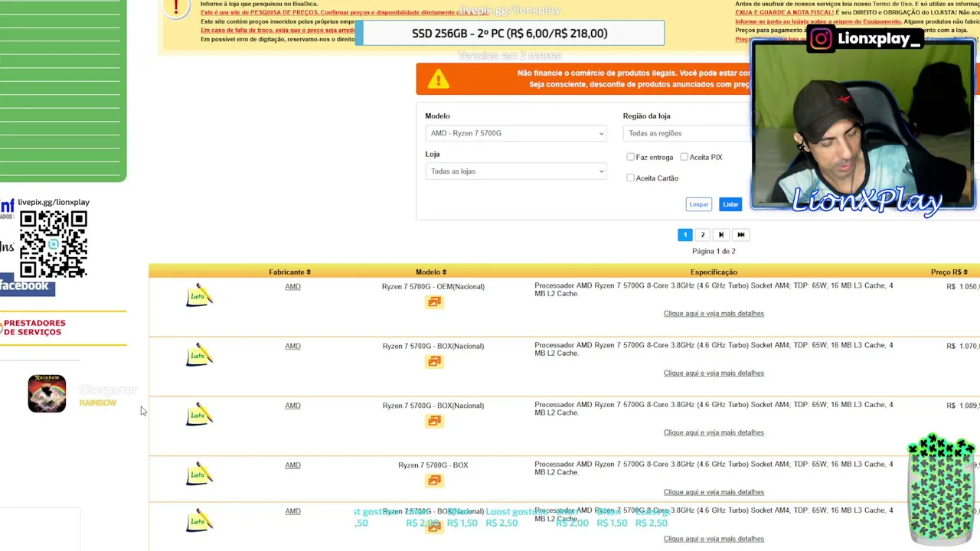Open photo icon under Ryzen 7 5700G - BOX
The image size is (980, 551).
pyautogui.click(x=434, y=481)
